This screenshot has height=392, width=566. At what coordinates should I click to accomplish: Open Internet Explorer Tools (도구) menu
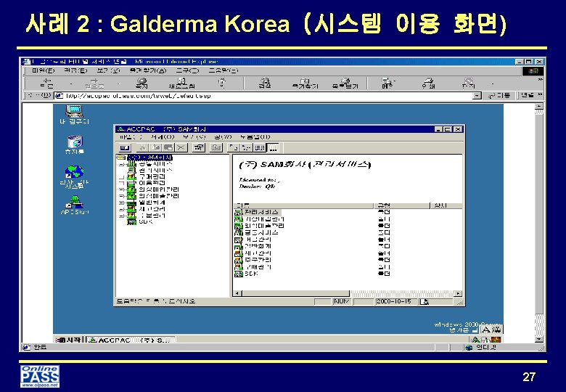188,70
